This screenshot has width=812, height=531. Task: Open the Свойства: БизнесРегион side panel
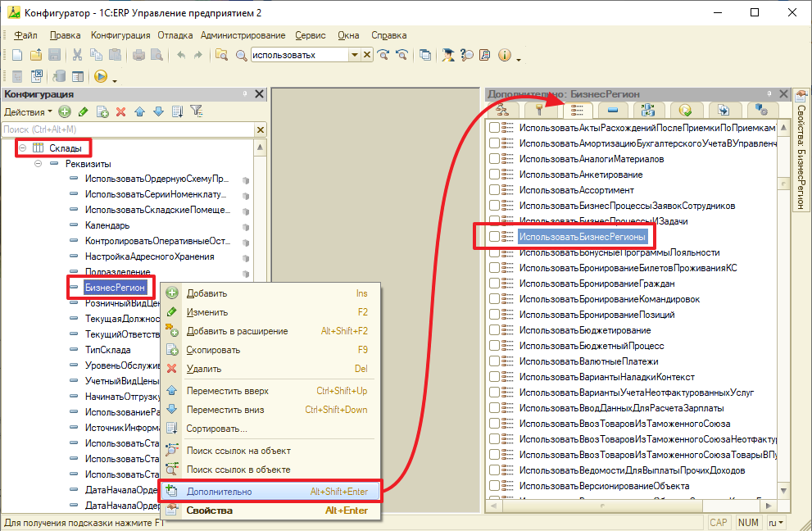click(x=801, y=150)
